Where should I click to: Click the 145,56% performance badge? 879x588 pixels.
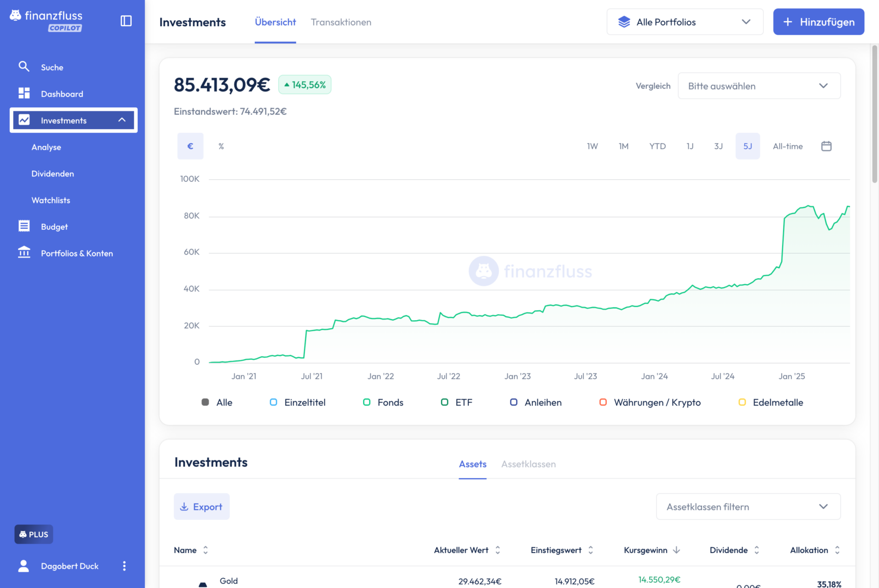point(305,85)
